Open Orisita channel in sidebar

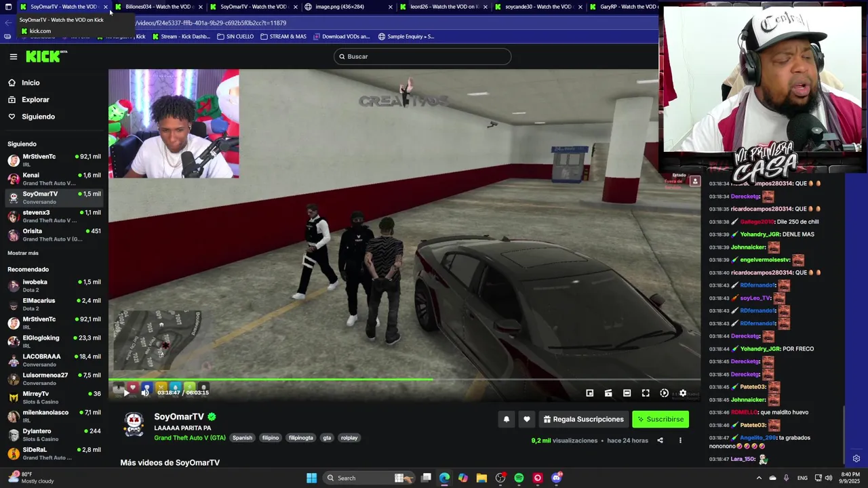[54, 235]
